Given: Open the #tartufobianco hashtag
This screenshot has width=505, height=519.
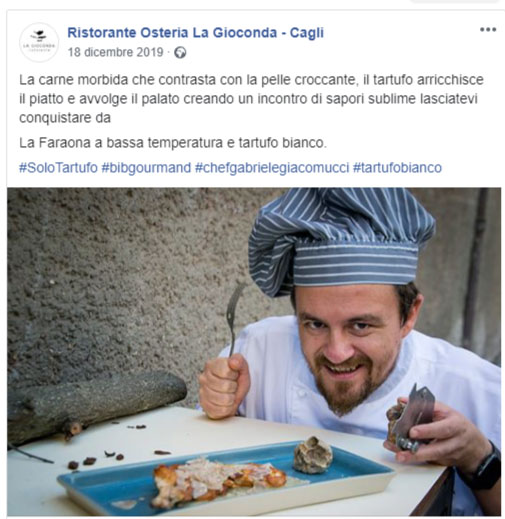Looking at the screenshot, I should [397, 167].
